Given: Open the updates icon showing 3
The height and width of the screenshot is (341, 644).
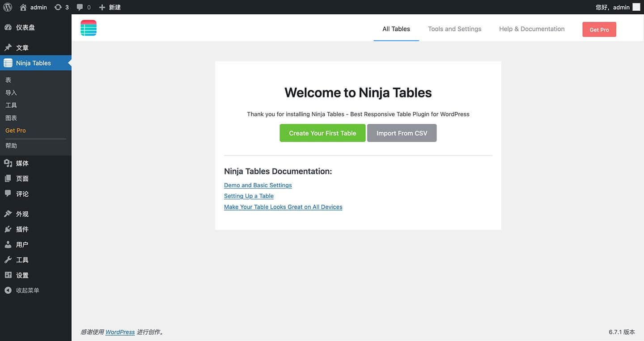Looking at the screenshot, I should pyautogui.click(x=58, y=7).
